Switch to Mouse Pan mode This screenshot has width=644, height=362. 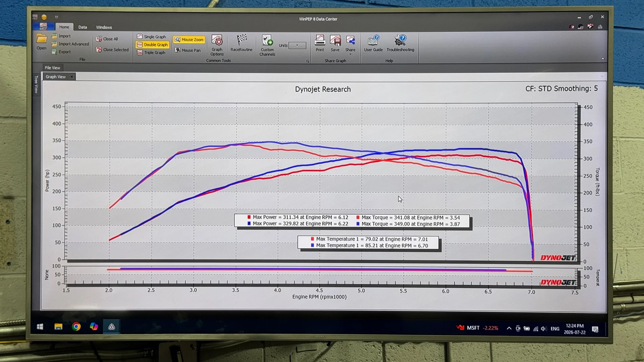pyautogui.click(x=188, y=50)
